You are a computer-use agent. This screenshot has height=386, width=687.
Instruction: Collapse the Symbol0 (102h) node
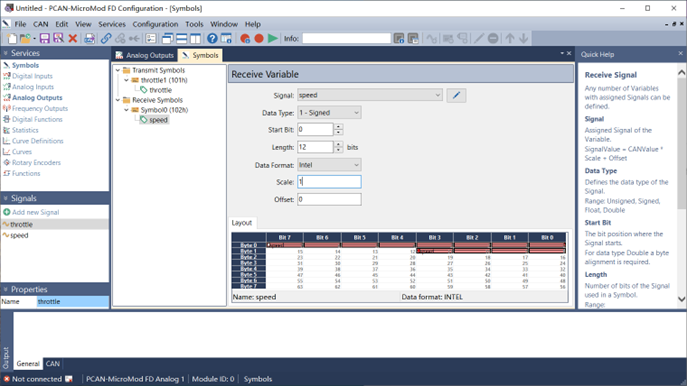(x=126, y=110)
